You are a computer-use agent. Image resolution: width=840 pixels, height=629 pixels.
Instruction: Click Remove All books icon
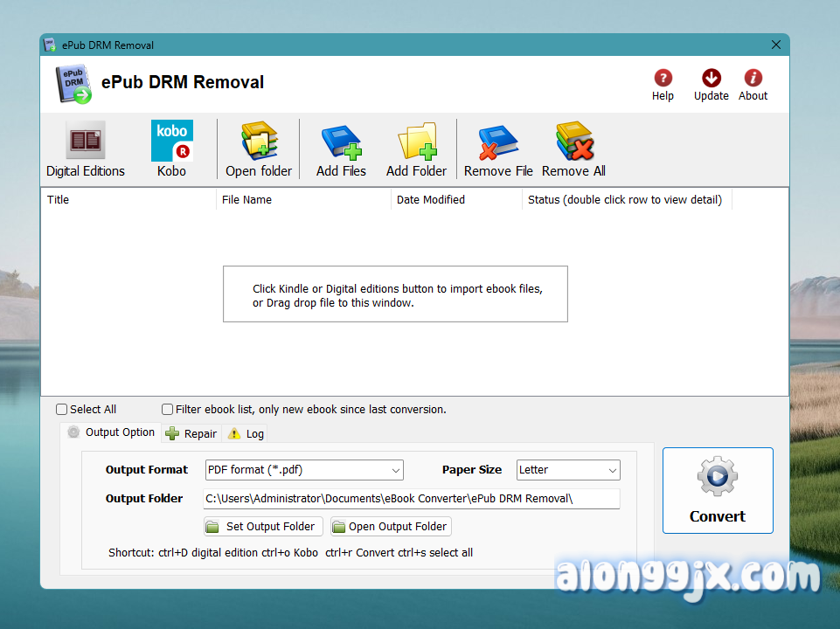573,141
